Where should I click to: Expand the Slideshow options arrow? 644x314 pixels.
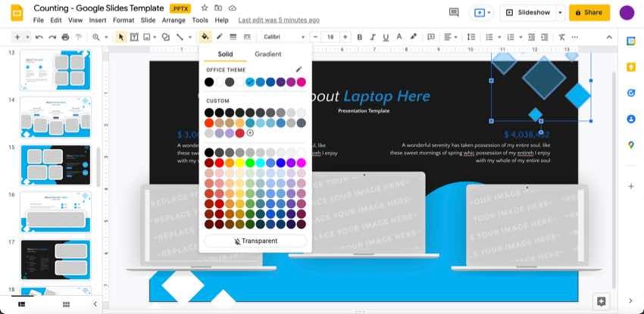pos(560,12)
